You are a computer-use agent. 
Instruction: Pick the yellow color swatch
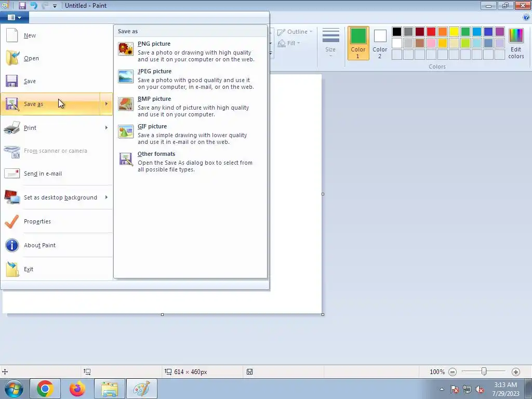[454, 32]
